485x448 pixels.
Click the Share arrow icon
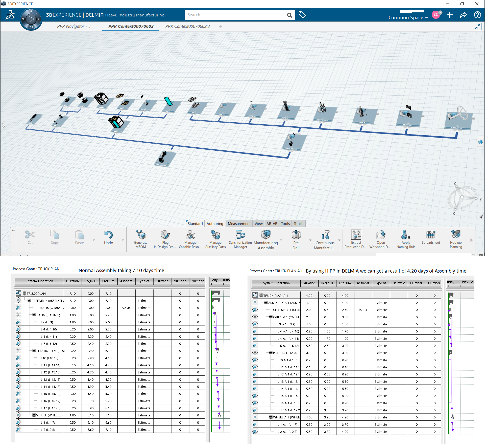click(x=464, y=15)
